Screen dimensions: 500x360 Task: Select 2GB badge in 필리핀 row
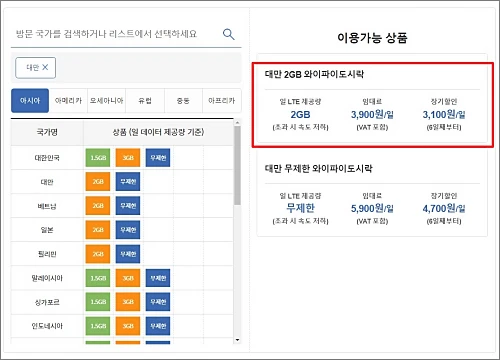(x=98, y=254)
